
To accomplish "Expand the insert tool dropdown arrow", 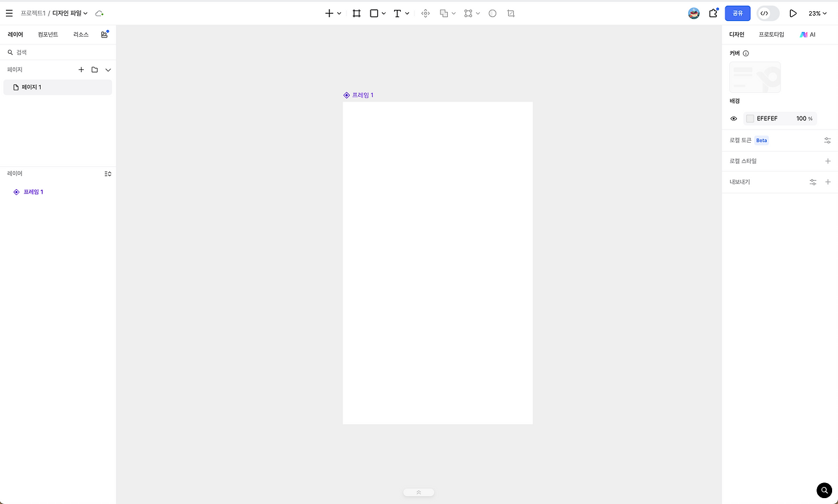I will pyautogui.click(x=339, y=13).
